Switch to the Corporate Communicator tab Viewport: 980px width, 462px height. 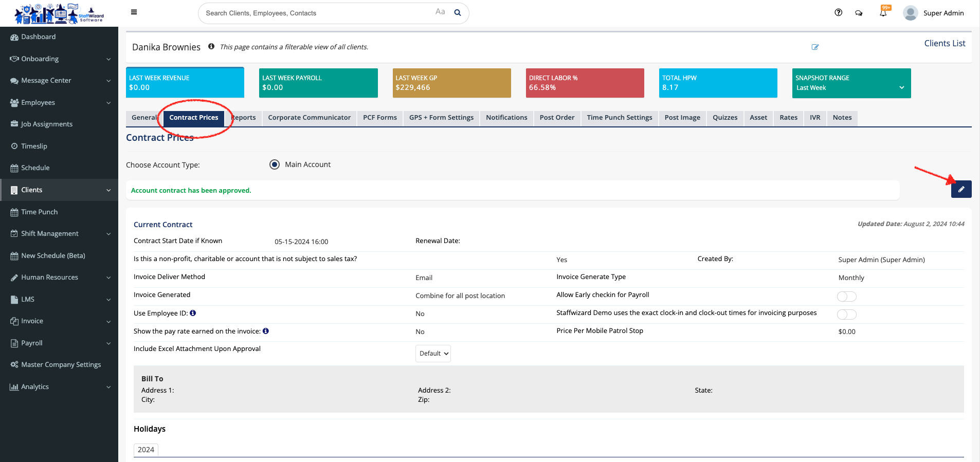[309, 118]
